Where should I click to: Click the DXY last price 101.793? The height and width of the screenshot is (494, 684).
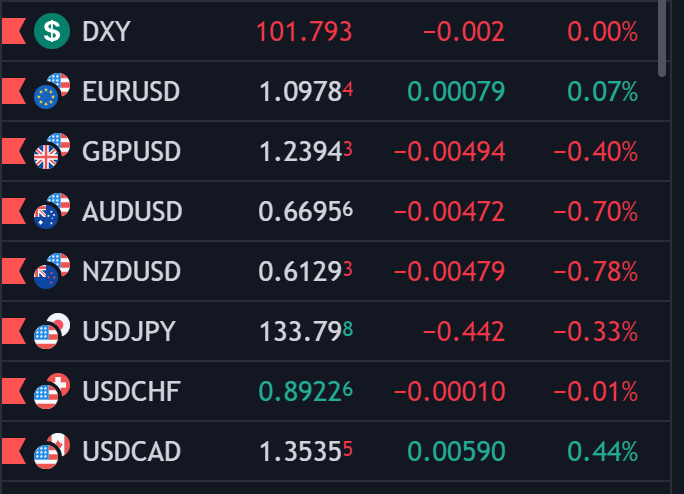click(304, 32)
